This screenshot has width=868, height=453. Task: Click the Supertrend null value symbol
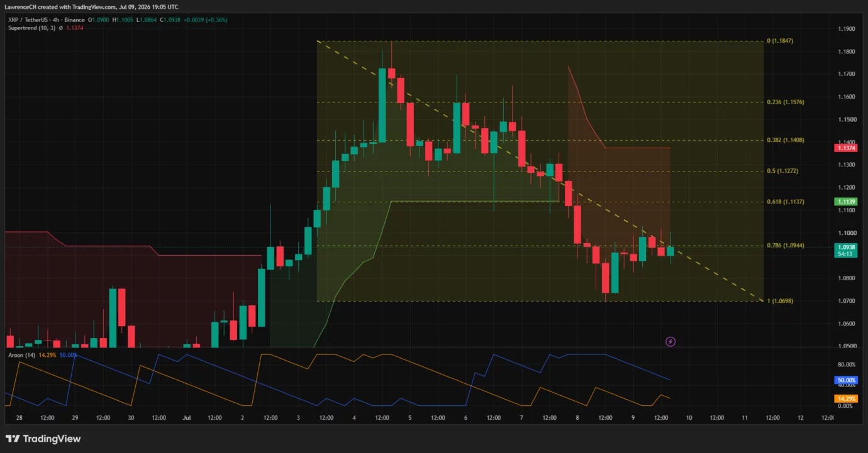point(60,28)
